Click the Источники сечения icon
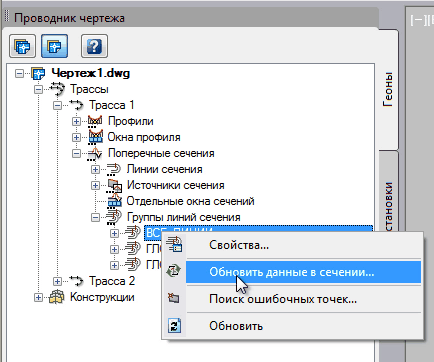The image size is (434, 362). coord(114,186)
